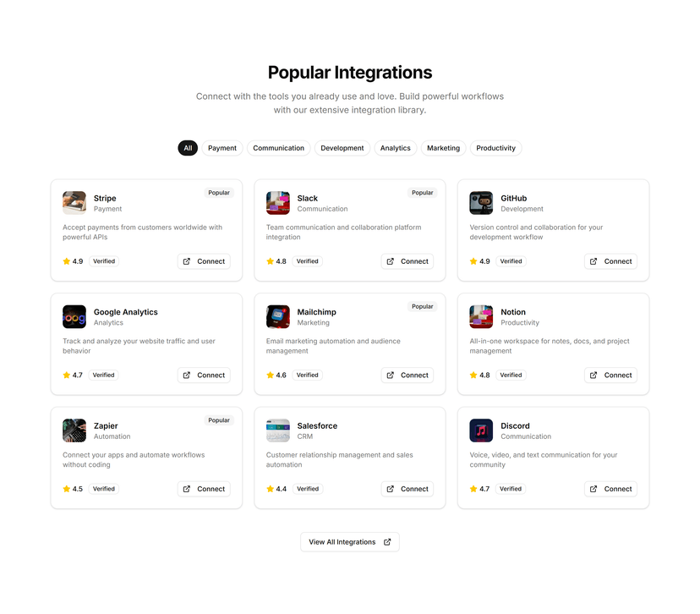This screenshot has height=614, width=700.
Task: Click the Mailchimp app icon
Action: coord(277,316)
